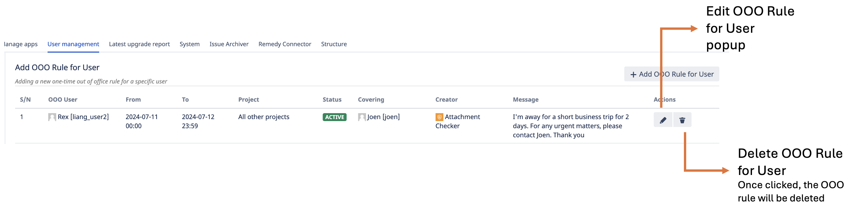The image size is (868, 217).
Task: Click the Joen [joen] covering link
Action: pyautogui.click(x=383, y=117)
